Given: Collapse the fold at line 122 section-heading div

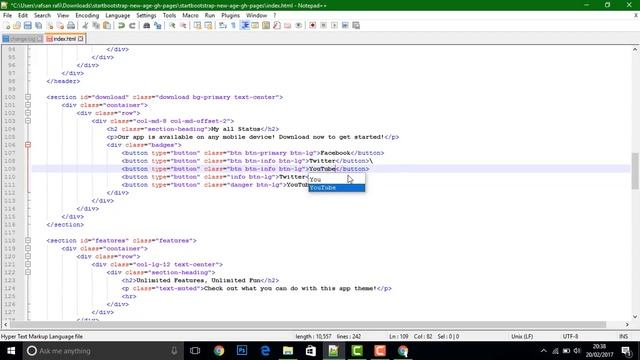Looking at the screenshot, I should pos(28,272).
